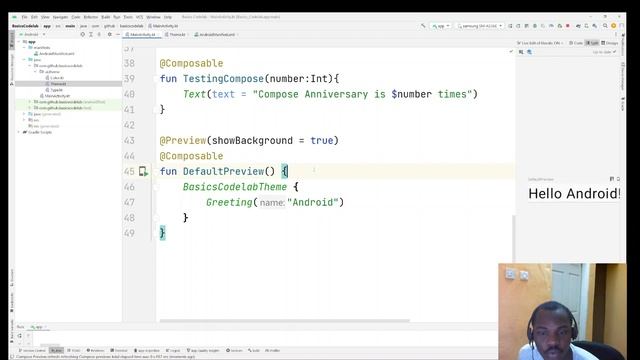Open the Edit menu
Screen dimensions: 640x360
pos(34,17)
